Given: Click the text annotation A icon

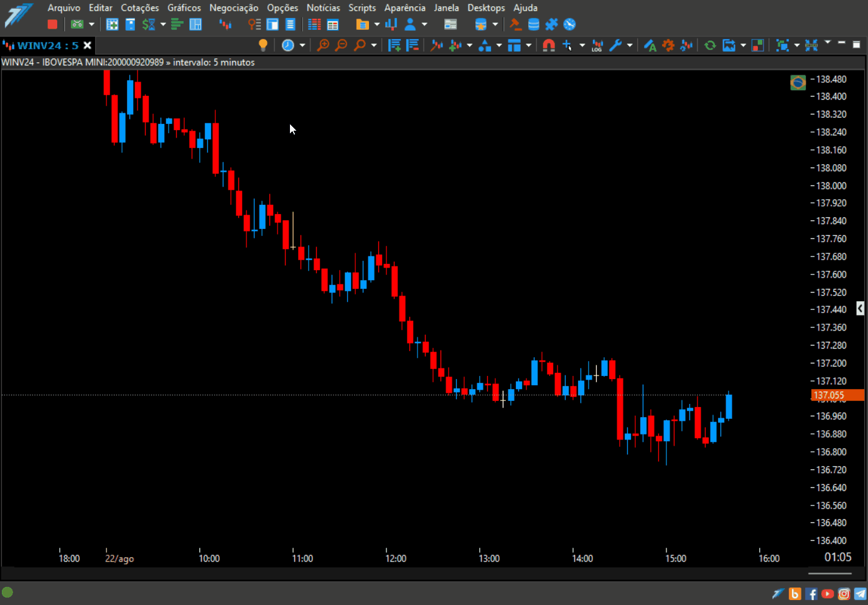Looking at the screenshot, I should pos(650,45).
